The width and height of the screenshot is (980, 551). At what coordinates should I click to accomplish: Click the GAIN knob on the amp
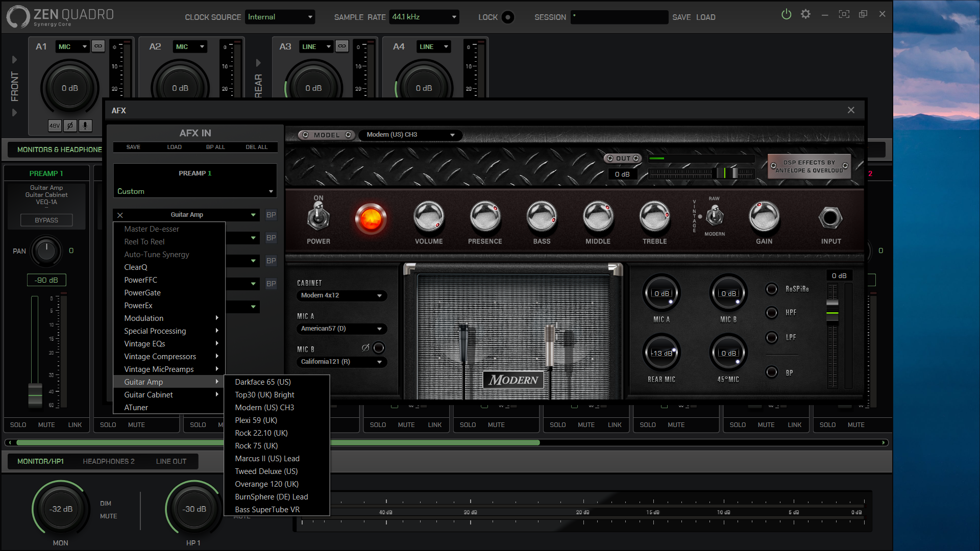(764, 216)
